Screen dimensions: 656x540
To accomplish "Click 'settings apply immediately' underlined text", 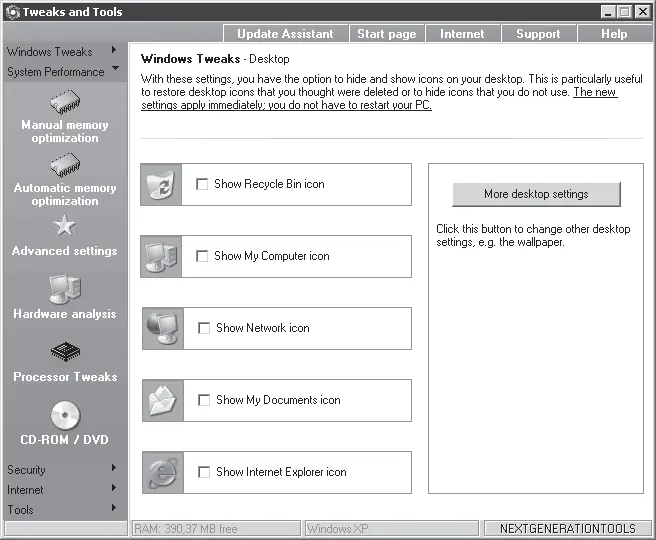I will 202,105.
